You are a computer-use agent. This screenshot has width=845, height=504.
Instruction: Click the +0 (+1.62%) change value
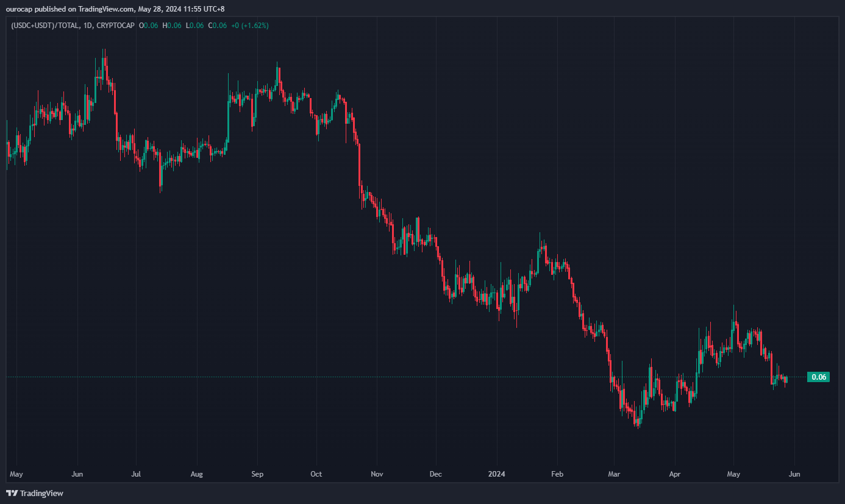[250, 26]
